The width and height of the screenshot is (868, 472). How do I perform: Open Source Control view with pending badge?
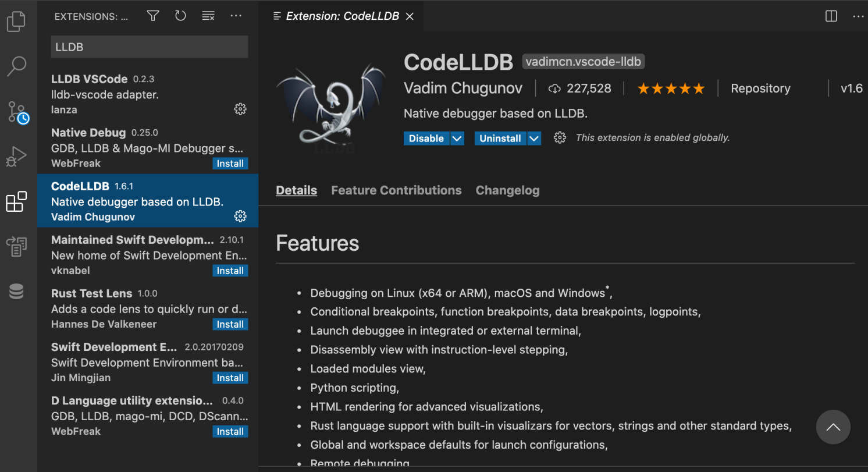pyautogui.click(x=17, y=112)
